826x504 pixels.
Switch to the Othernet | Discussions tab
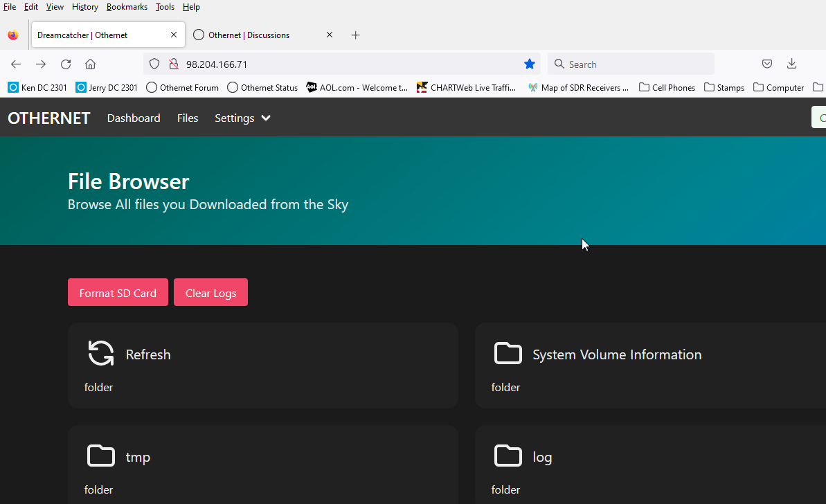point(262,35)
